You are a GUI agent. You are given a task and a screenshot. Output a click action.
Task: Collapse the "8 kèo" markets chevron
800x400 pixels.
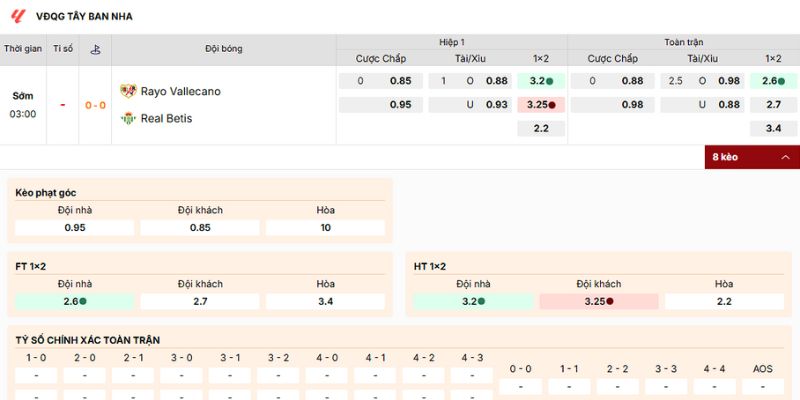(785, 157)
